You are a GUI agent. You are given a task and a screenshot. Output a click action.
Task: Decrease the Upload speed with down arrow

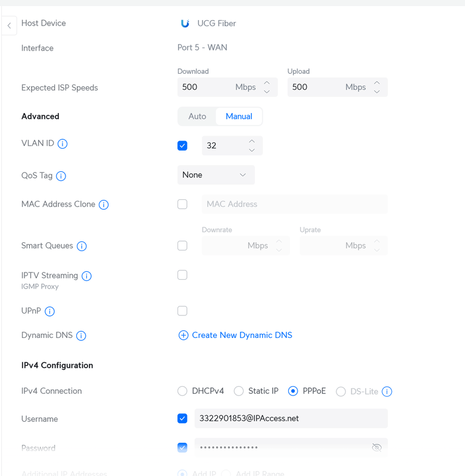pos(377,92)
